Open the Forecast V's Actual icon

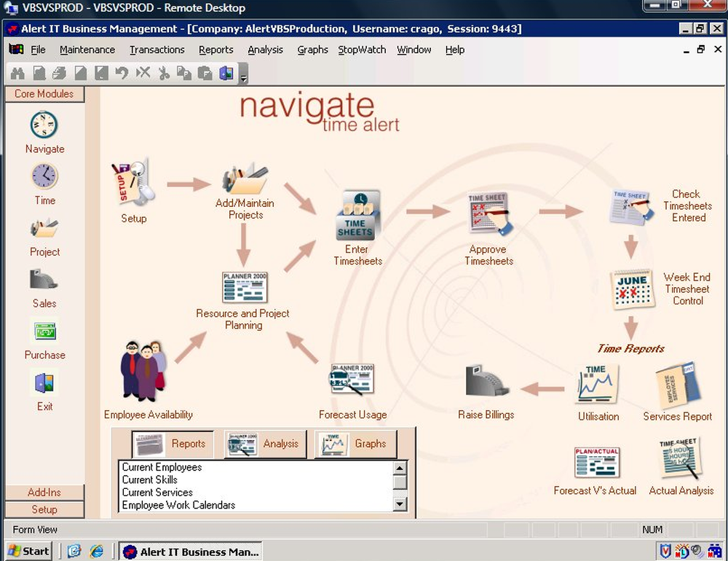pyautogui.click(x=597, y=463)
